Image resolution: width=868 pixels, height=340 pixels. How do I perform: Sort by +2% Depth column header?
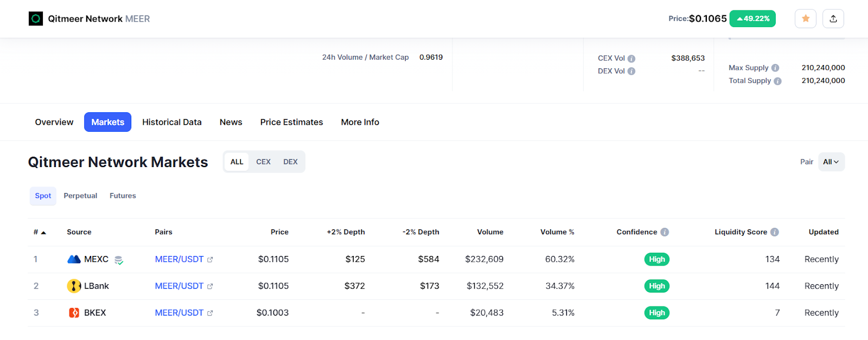coord(346,232)
